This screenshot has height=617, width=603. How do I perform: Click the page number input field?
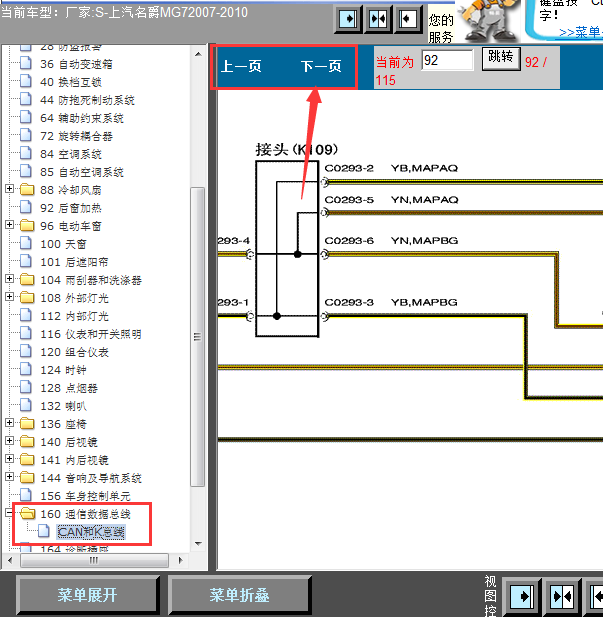[447, 60]
